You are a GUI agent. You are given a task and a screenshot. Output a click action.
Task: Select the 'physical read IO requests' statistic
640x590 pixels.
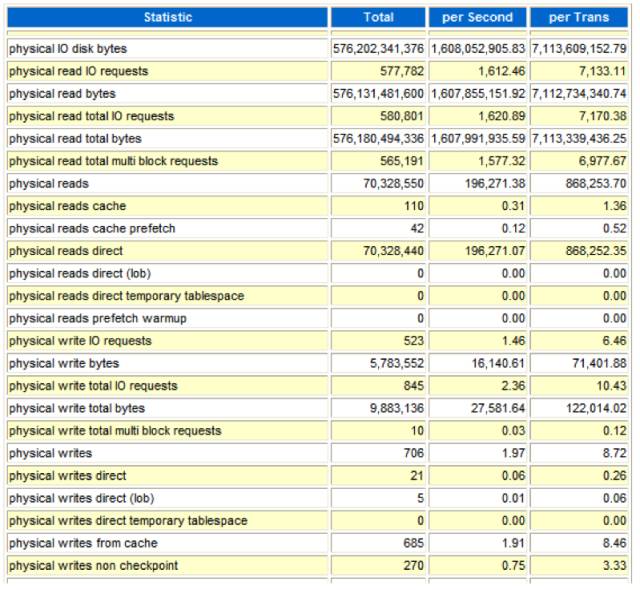point(78,71)
